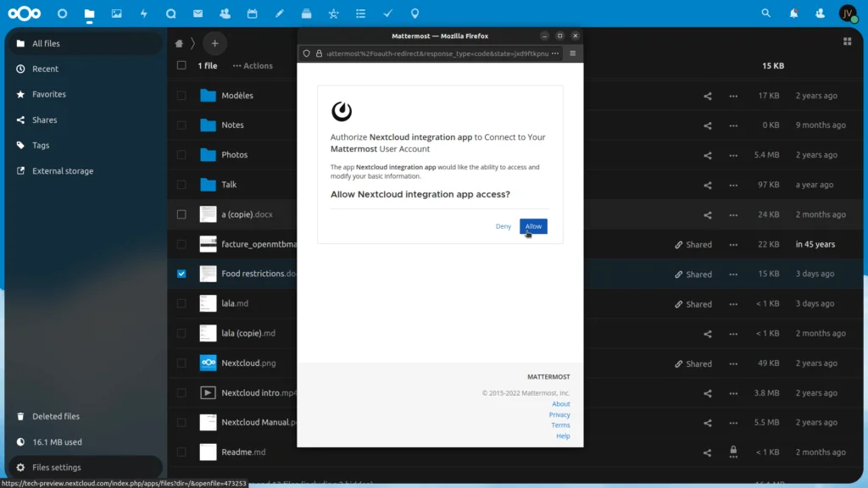Open the Maps location pin icon
Viewport: 868px width, 488px height.
pos(415,14)
